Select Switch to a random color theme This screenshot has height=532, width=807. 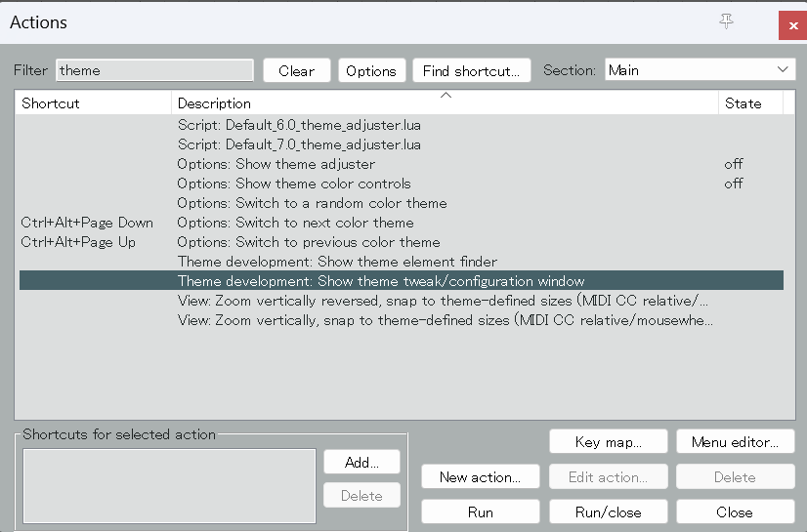402,203
